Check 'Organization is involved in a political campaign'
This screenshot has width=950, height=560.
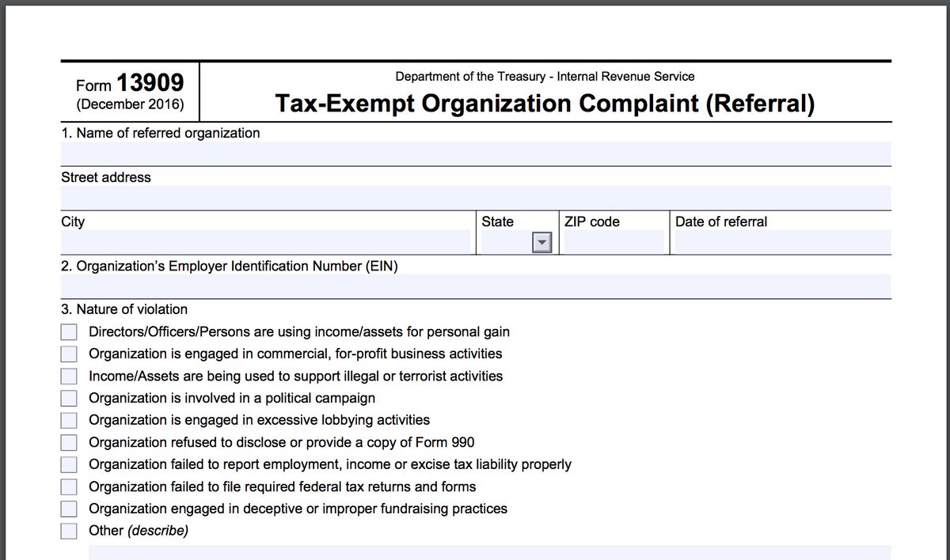[x=68, y=398]
